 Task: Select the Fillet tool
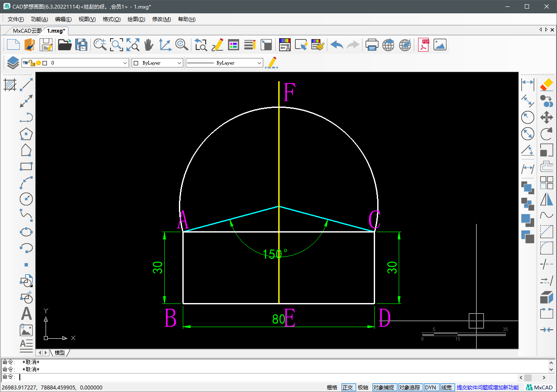(x=546, y=248)
